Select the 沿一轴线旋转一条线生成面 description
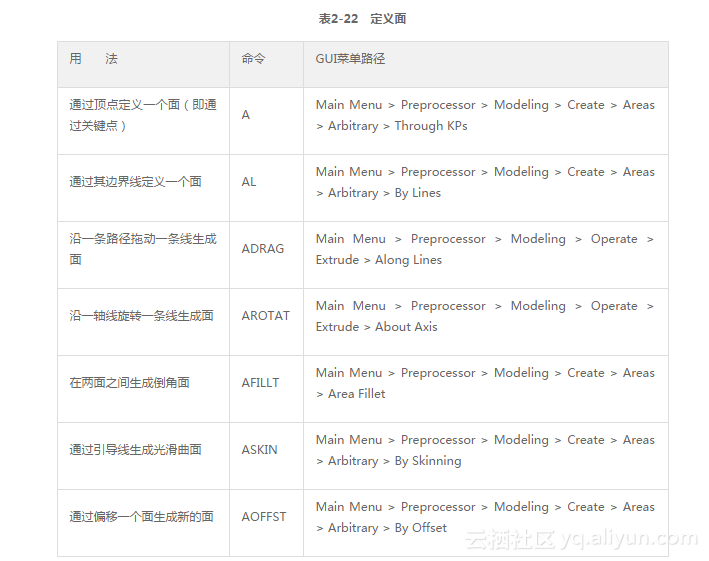This screenshot has height=561, width=709. pyautogui.click(x=141, y=316)
